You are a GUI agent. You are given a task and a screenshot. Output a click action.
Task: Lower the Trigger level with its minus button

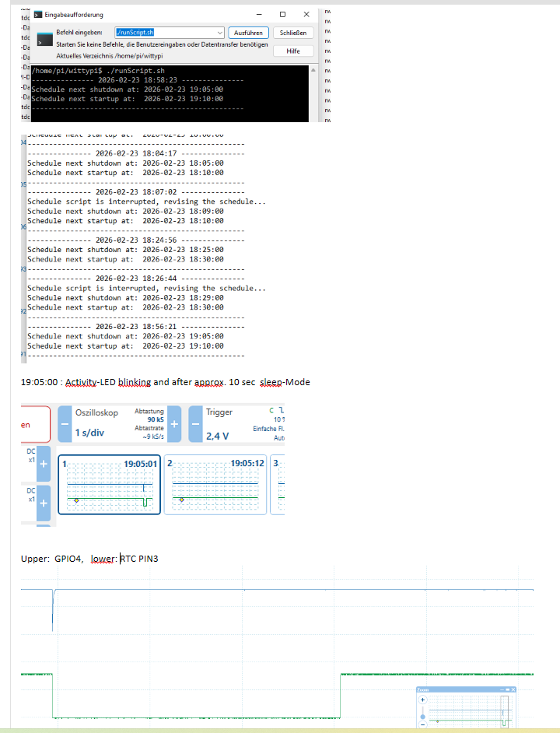(195, 424)
